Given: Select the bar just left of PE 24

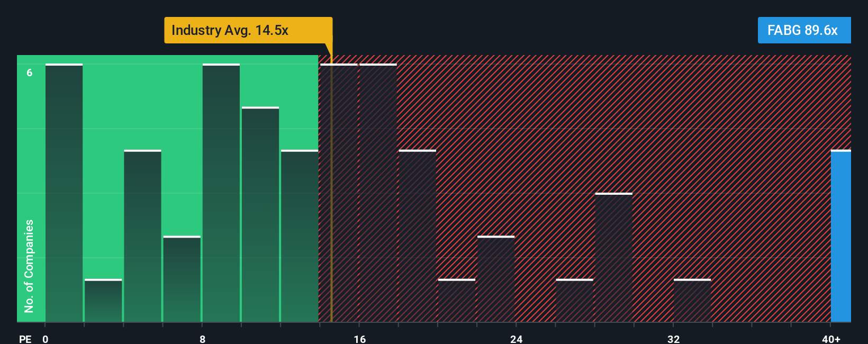Looking at the screenshot, I should pyautogui.click(x=496, y=279).
